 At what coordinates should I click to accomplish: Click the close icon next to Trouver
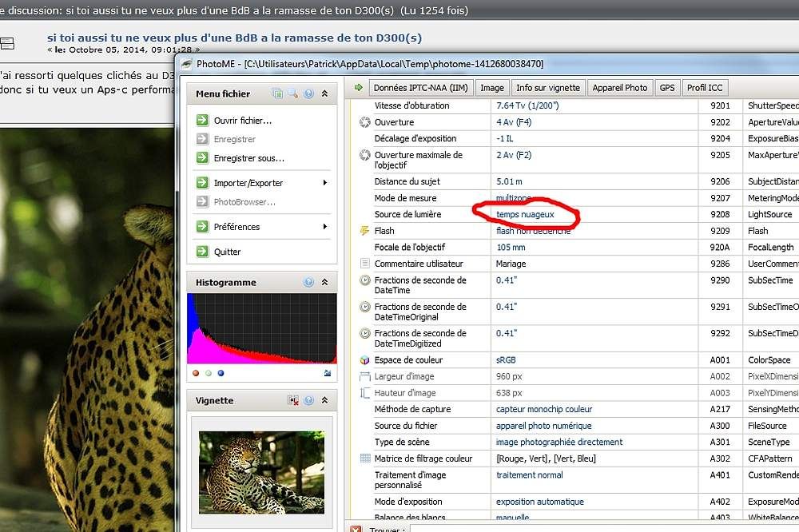356,529
